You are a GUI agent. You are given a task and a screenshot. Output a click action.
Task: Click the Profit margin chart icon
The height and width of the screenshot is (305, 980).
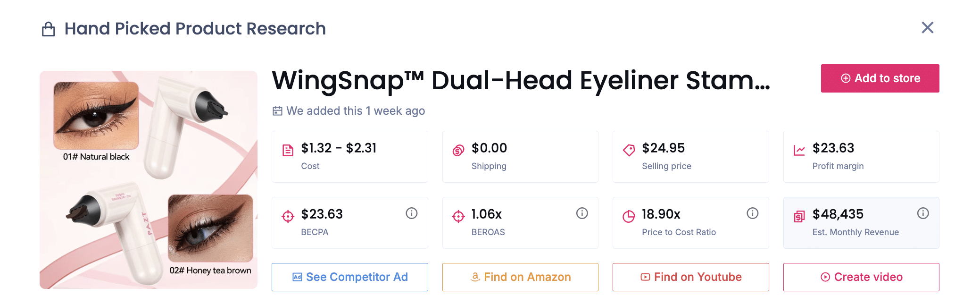pyautogui.click(x=799, y=151)
